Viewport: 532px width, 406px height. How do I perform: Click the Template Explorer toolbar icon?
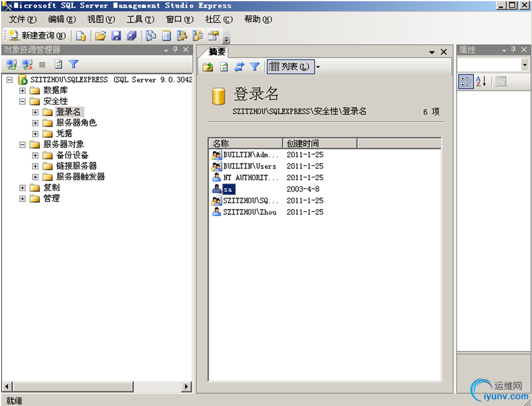(197, 36)
